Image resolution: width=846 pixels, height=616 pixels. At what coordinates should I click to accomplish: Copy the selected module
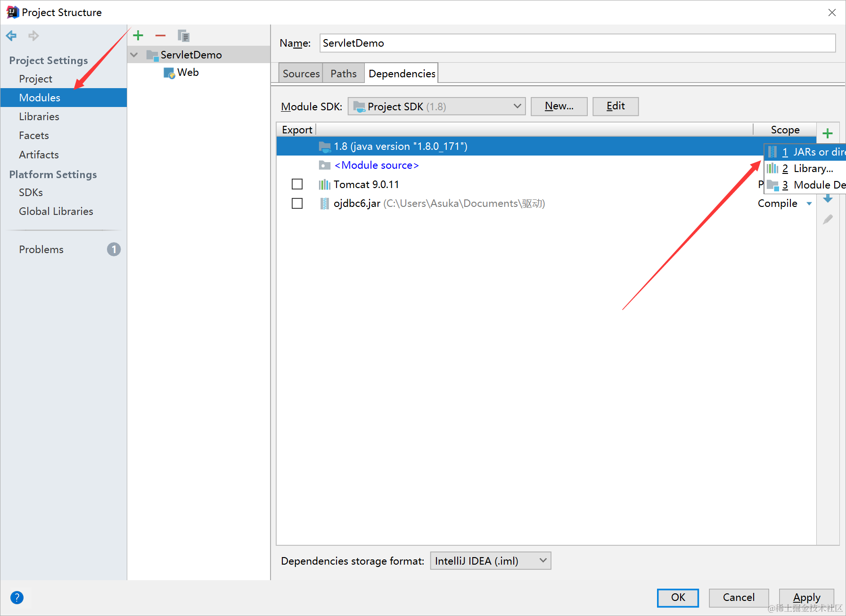click(183, 35)
